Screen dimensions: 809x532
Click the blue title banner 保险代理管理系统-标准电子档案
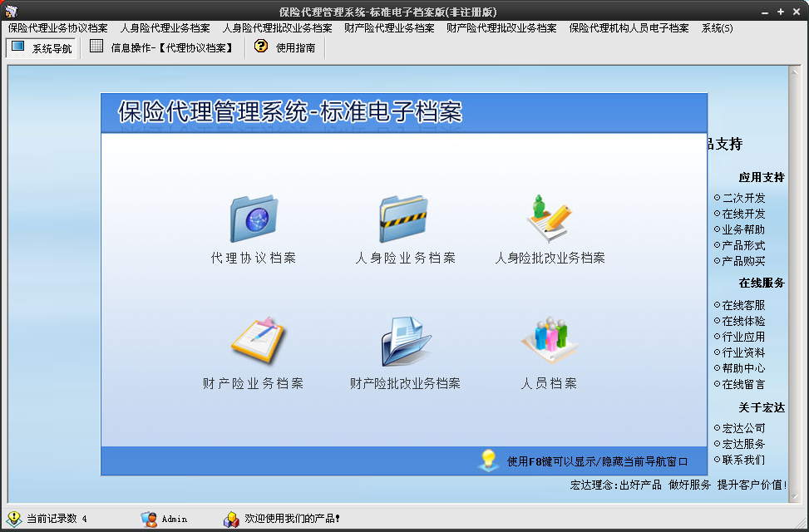(x=291, y=113)
